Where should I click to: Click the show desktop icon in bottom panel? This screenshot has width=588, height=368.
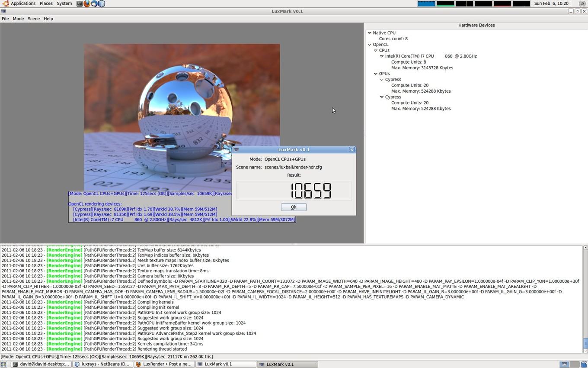pyautogui.click(x=3, y=364)
